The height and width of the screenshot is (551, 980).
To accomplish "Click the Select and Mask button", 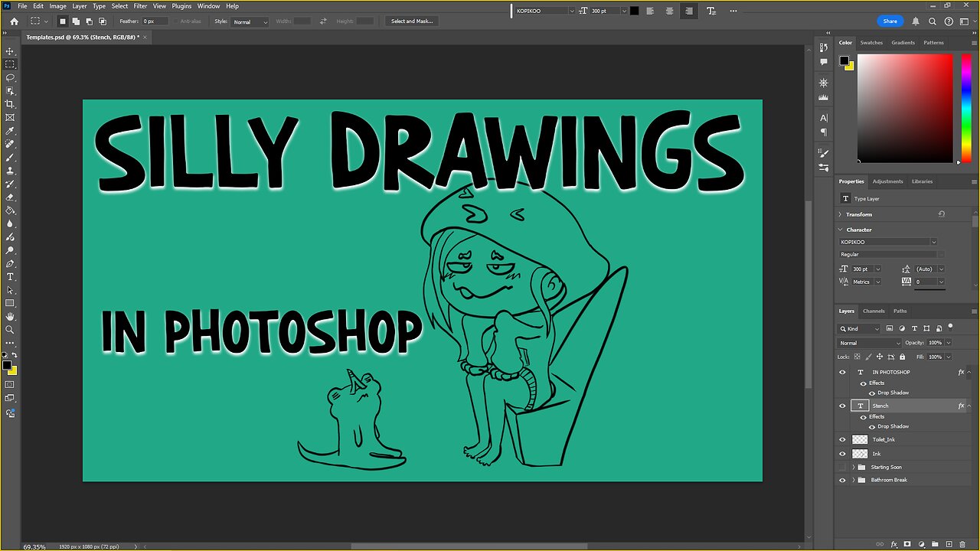I will point(412,21).
